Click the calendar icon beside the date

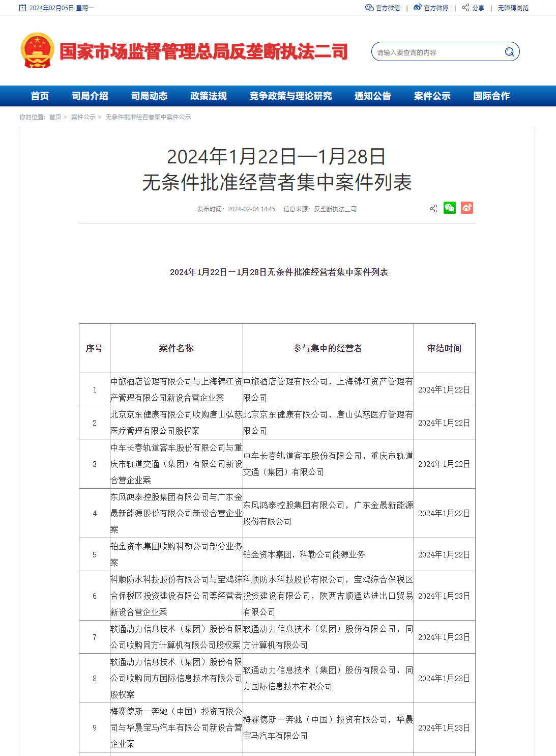point(22,8)
